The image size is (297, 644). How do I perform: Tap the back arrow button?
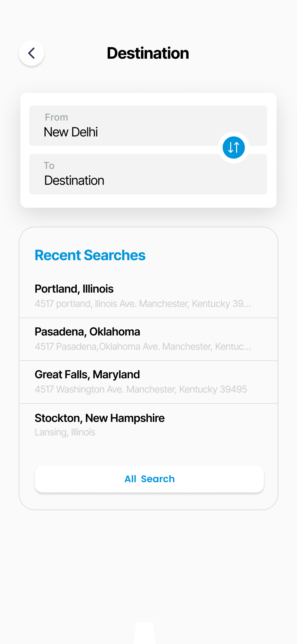(31, 53)
